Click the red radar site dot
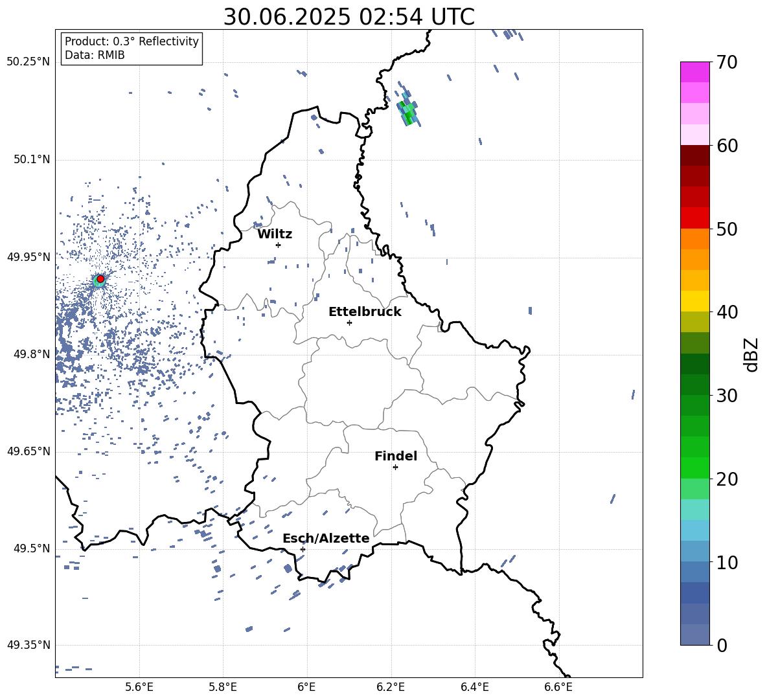Image resolution: width=767 pixels, height=700 pixels. [x=100, y=279]
